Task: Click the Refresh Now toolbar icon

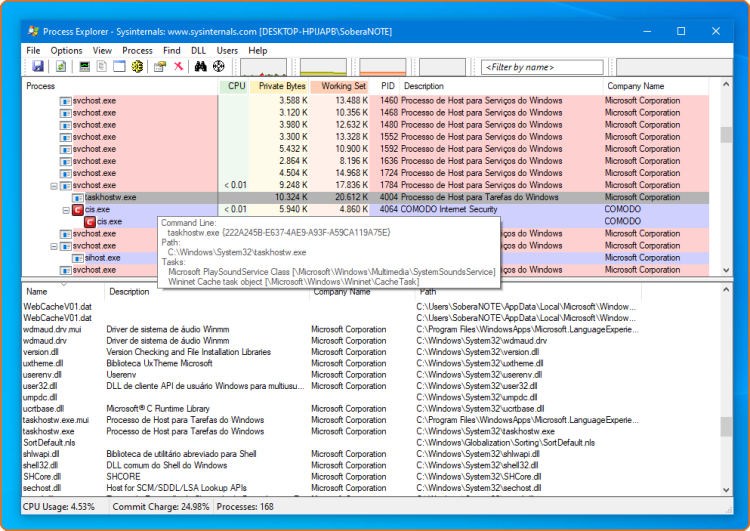Action: pos(61,66)
